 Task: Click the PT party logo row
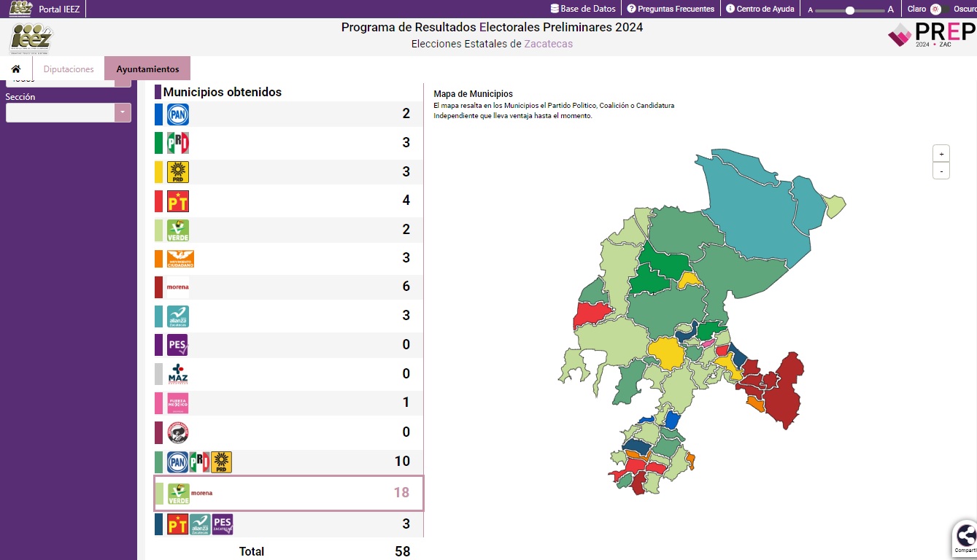[178, 201]
